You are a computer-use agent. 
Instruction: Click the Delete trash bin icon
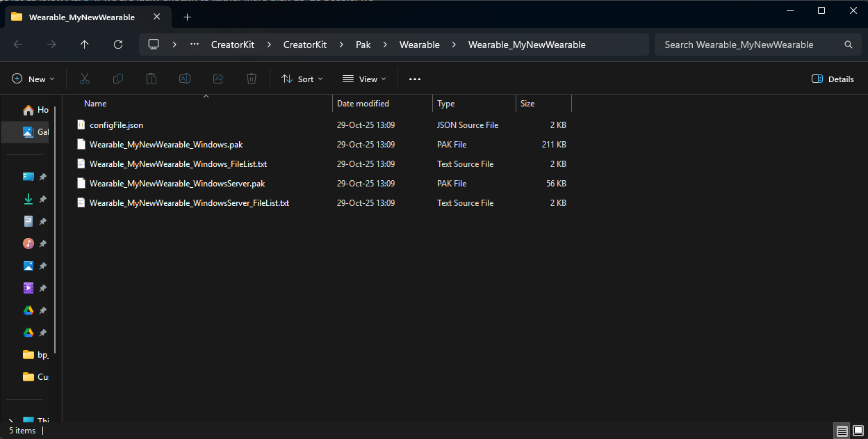252,79
